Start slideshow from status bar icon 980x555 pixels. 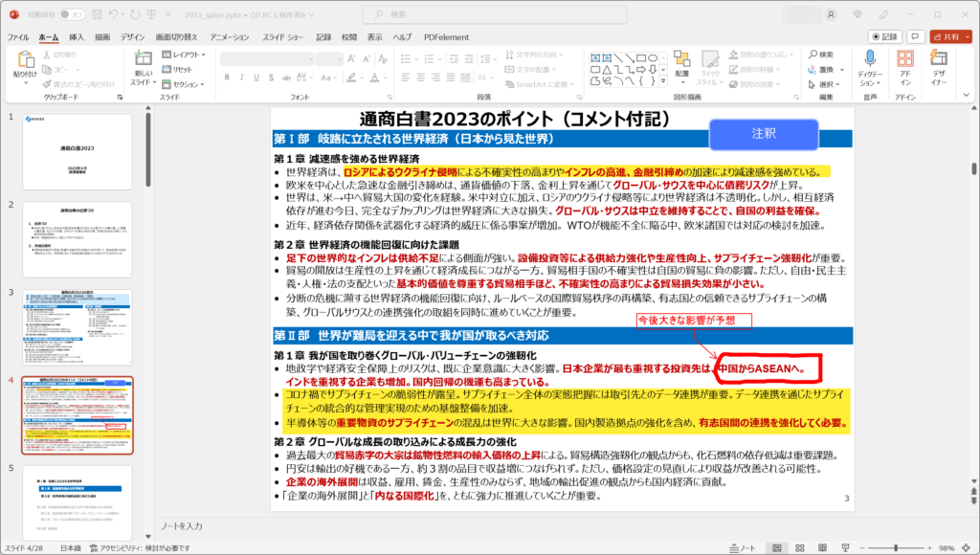click(x=845, y=548)
